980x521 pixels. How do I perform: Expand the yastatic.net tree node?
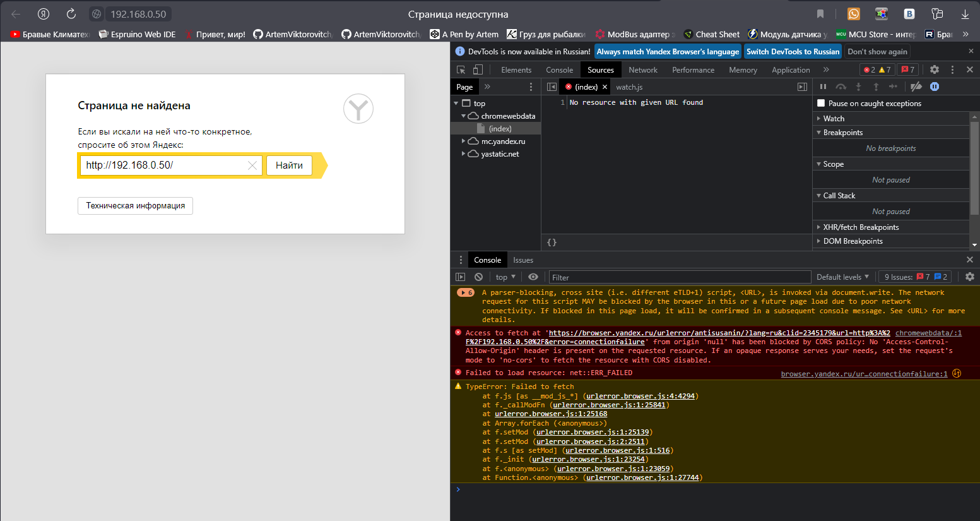pos(463,154)
